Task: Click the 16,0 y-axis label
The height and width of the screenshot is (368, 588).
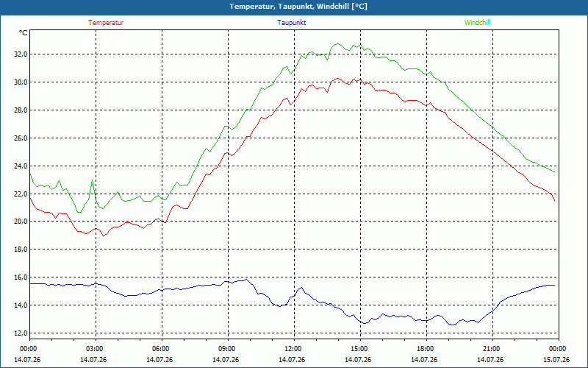Action: pyautogui.click(x=21, y=277)
